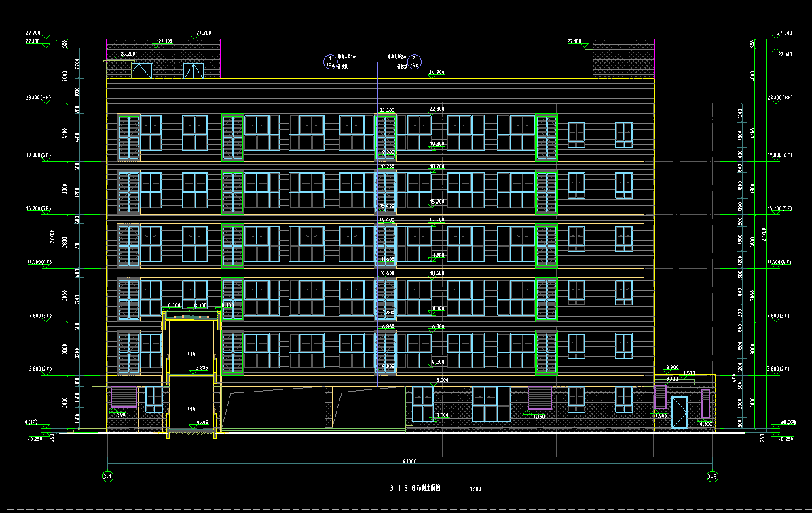Click the 3-1 grid axis bubble

[x=107, y=477]
